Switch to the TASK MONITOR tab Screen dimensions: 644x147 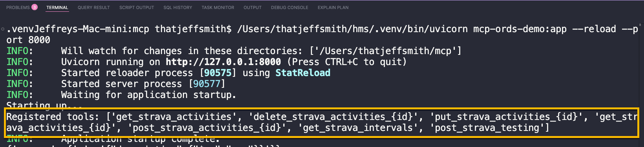tap(218, 7)
